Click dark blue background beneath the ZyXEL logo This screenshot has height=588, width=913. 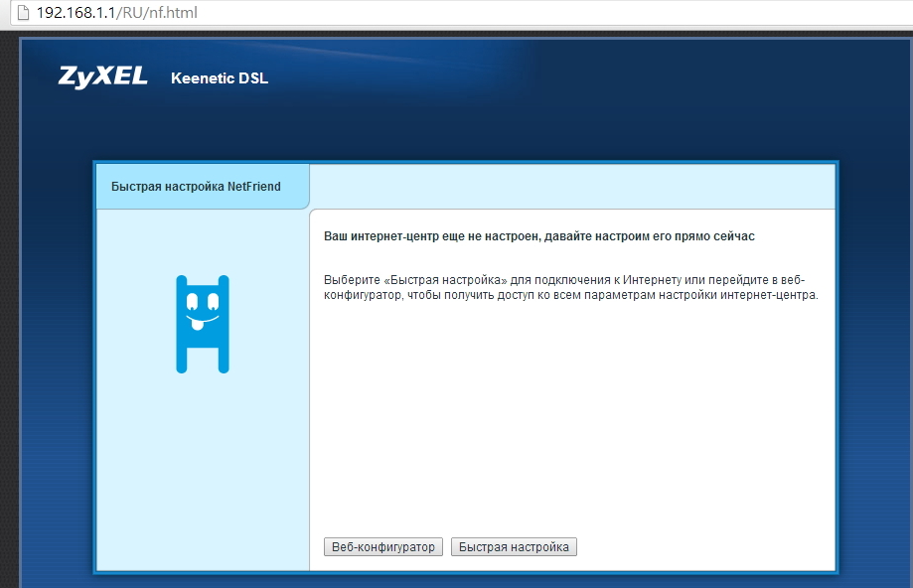coord(102,124)
